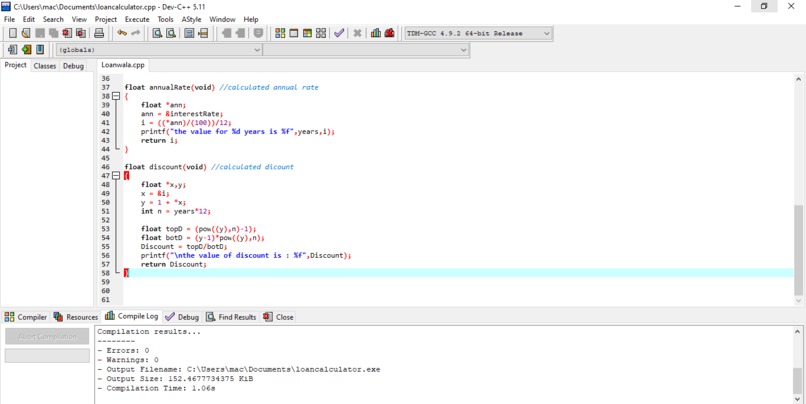
Task: Open the Compile Log bottom tab
Action: click(132, 316)
